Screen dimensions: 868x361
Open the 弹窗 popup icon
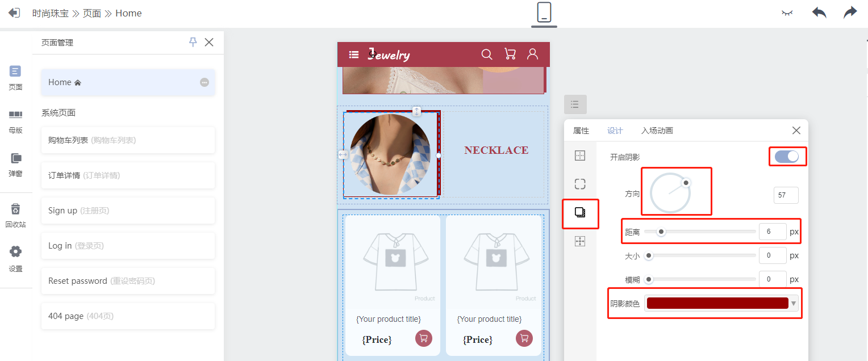15,164
